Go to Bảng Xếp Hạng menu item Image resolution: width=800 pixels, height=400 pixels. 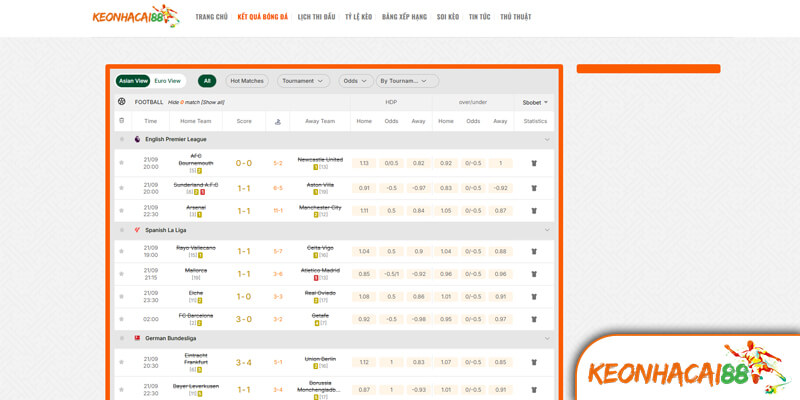point(404,17)
